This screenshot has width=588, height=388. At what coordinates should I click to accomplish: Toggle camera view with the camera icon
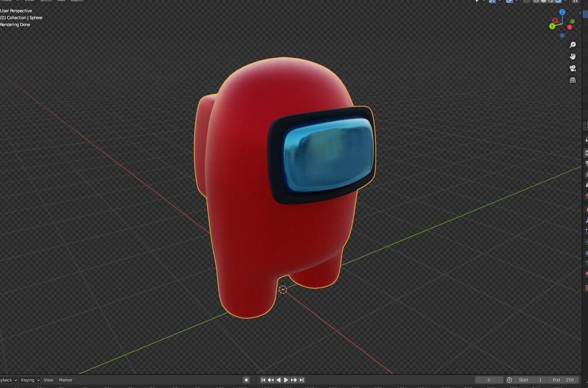(x=573, y=68)
